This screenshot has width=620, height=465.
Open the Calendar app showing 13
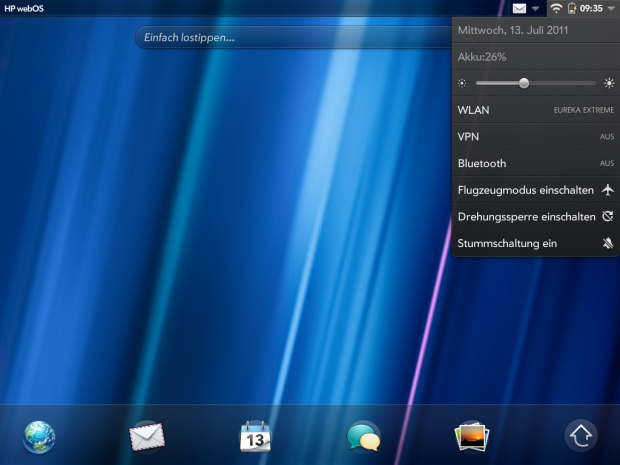(255, 437)
